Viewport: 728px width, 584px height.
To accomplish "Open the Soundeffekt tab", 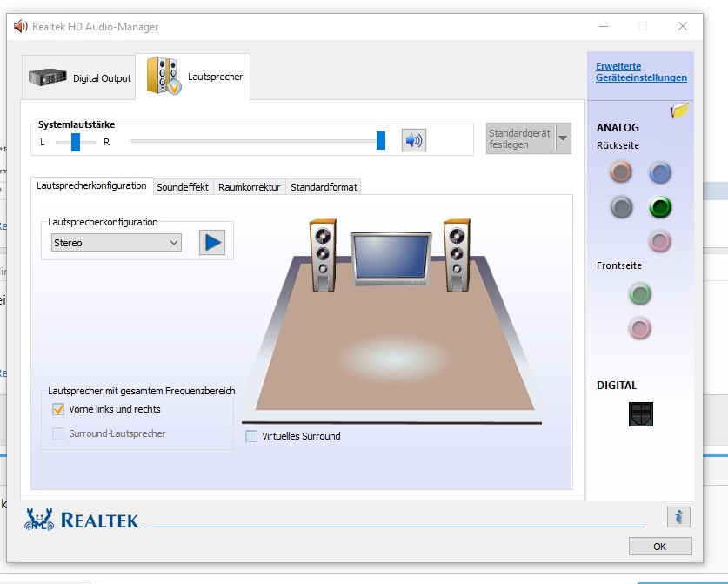I will (183, 187).
